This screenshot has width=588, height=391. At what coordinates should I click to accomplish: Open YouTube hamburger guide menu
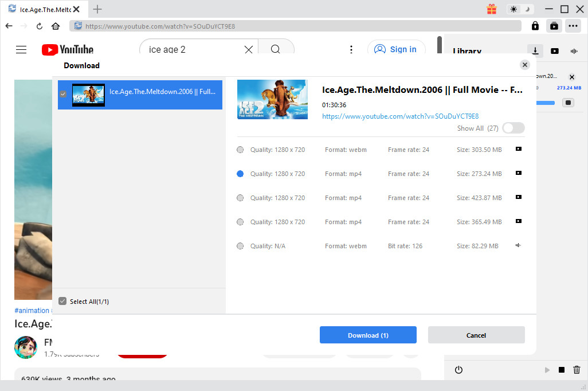21,50
